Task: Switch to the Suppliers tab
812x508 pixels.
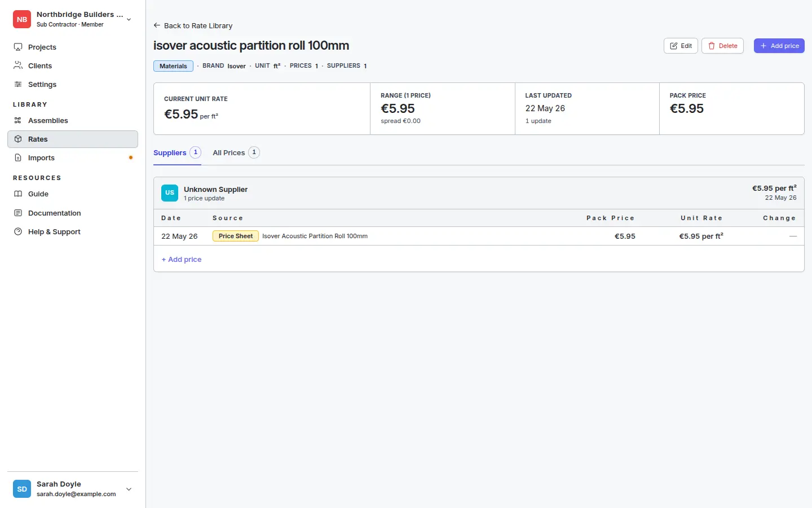Action: click(x=177, y=152)
